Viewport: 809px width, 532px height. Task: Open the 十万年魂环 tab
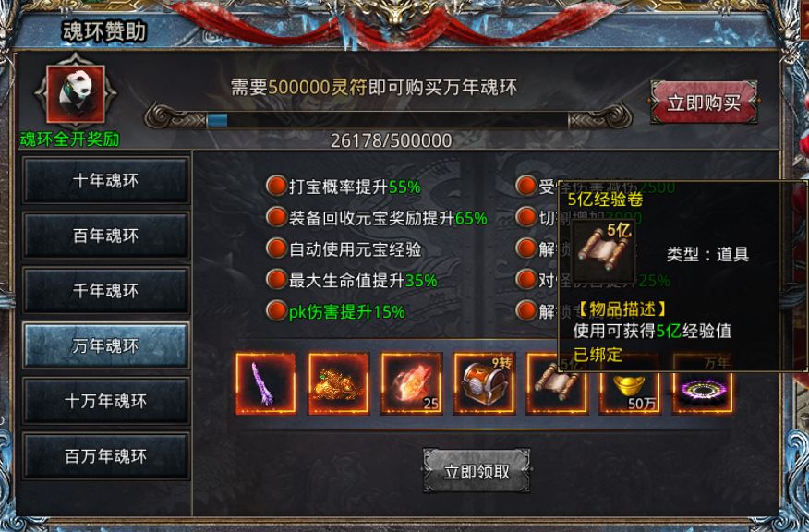coord(106,401)
